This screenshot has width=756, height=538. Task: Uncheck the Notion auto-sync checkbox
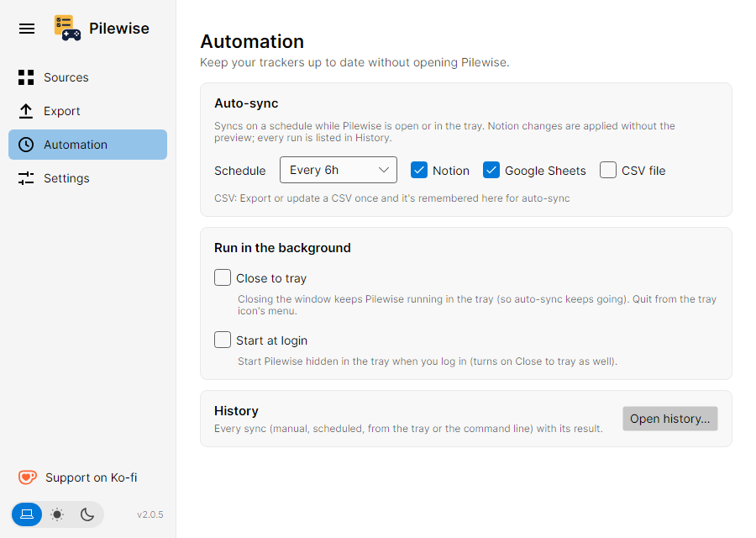click(x=419, y=171)
